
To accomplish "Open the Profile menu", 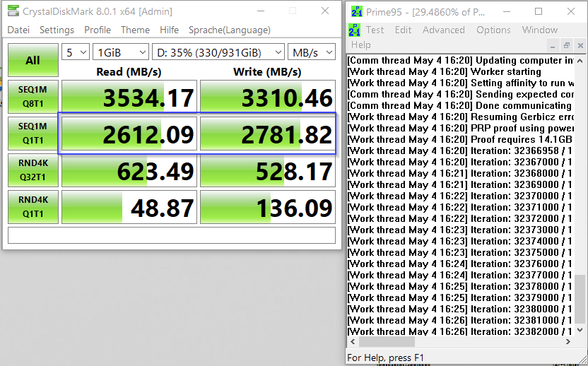I will [98, 30].
